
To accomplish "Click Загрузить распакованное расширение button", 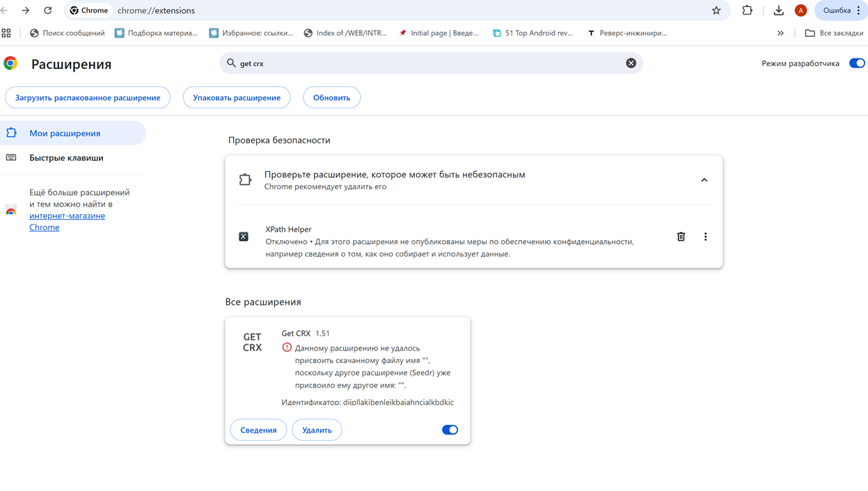I will pyautogui.click(x=88, y=97).
